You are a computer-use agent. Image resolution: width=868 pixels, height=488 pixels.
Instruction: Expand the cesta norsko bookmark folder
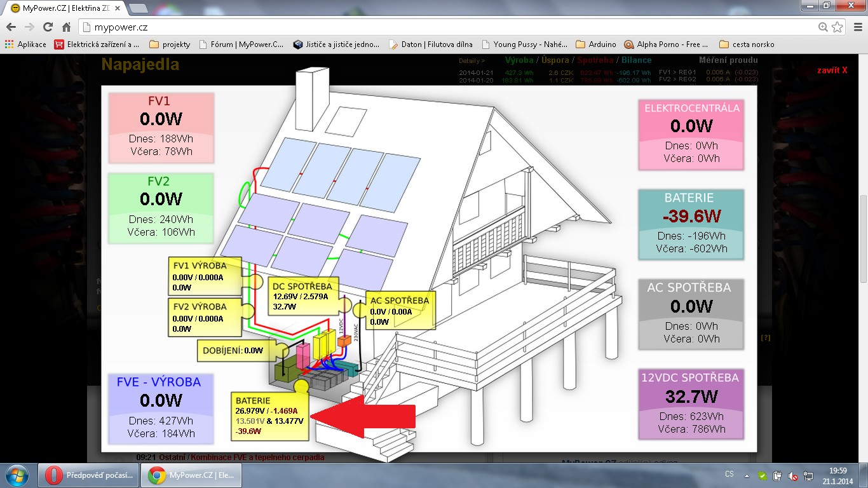coord(747,44)
